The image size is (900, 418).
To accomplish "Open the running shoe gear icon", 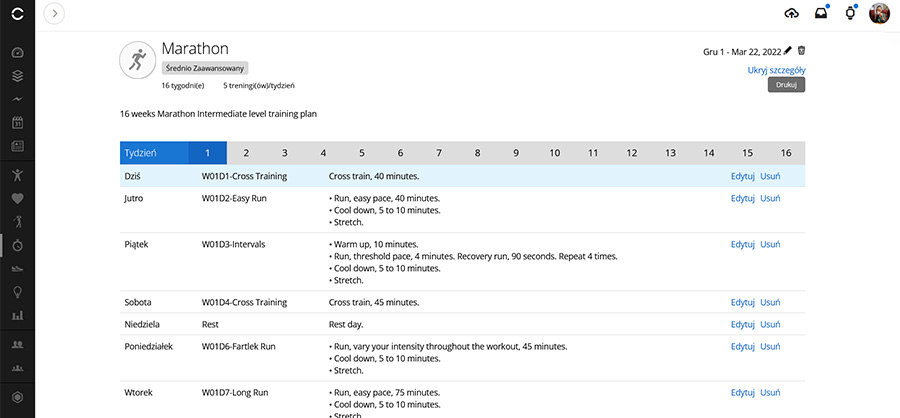I will (17, 268).
